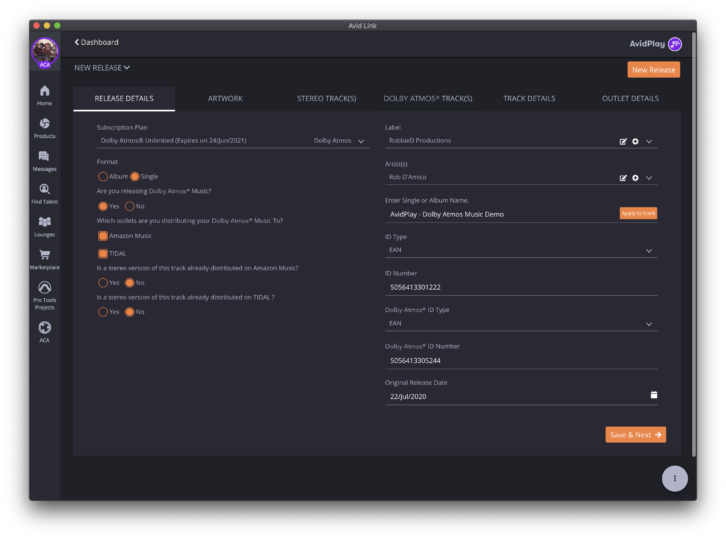The height and width of the screenshot is (539, 726).
Task: Select Yes for stereo version on Amazon Music
Action: [x=103, y=282]
